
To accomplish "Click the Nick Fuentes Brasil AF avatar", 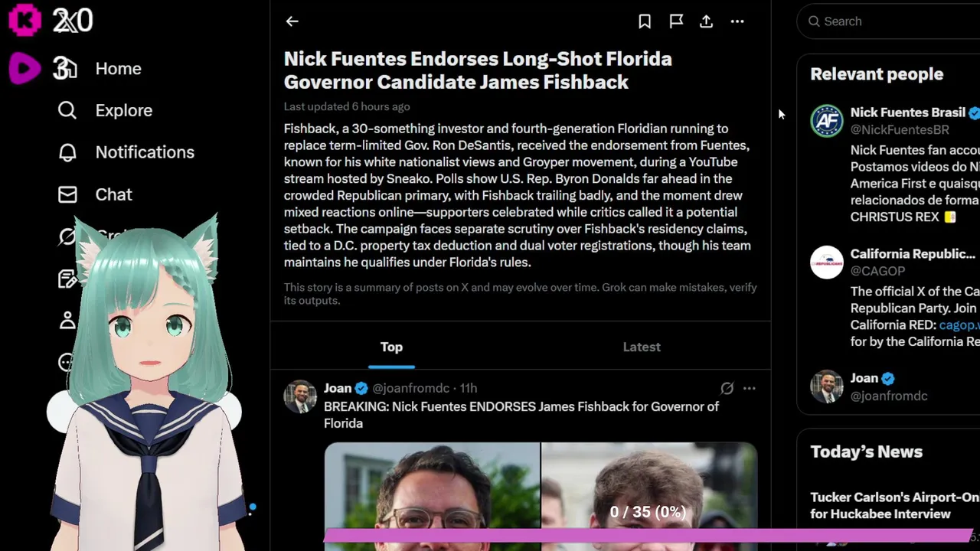I will [827, 121].
